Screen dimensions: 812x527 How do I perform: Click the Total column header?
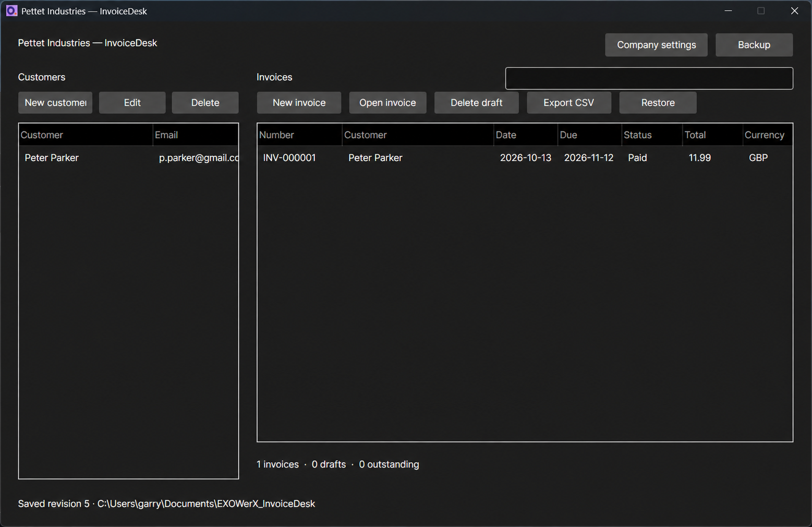[712, 135]
